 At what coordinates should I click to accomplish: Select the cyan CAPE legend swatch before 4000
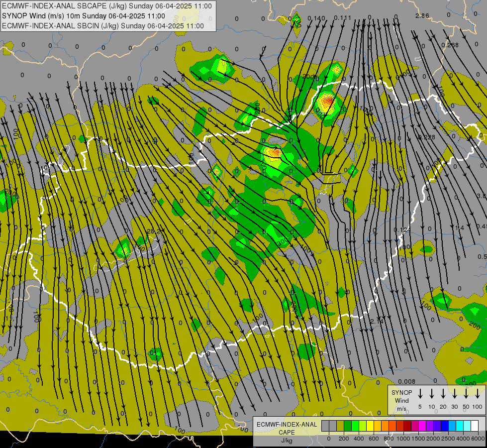459,426
